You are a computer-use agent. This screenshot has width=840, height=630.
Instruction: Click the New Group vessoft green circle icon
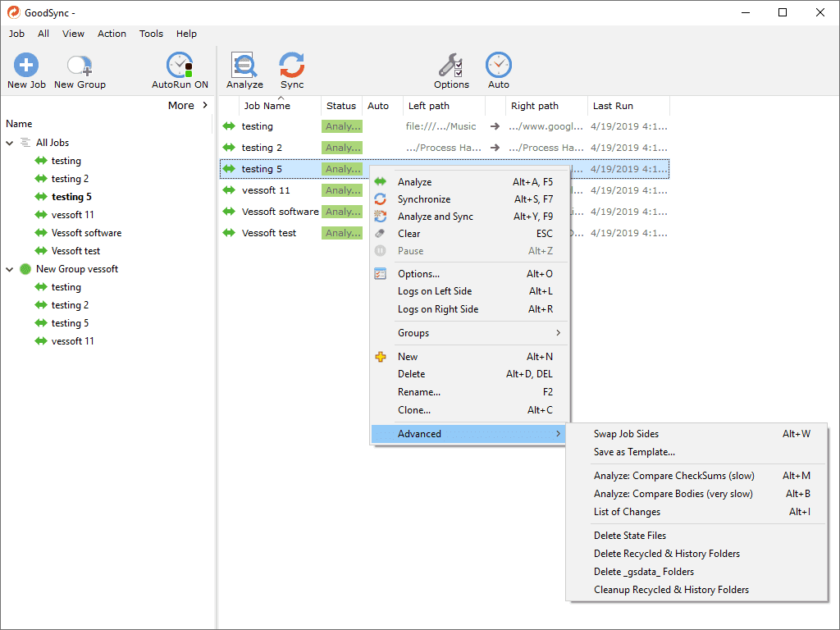click(x=25, y=269)
